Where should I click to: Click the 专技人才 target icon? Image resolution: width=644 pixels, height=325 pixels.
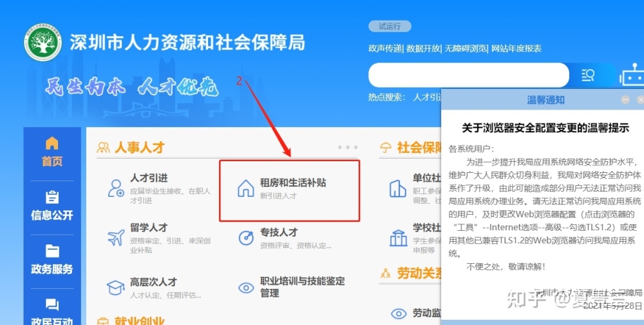tap(246, 238)
